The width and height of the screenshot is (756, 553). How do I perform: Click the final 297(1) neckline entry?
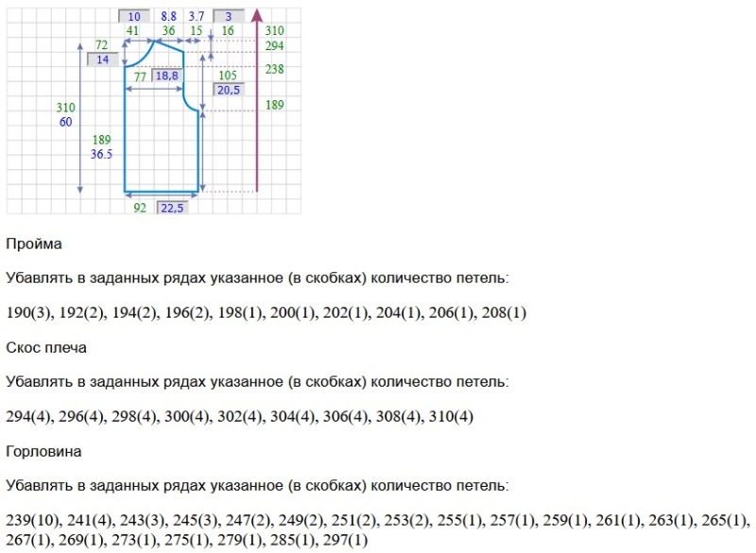345,540
